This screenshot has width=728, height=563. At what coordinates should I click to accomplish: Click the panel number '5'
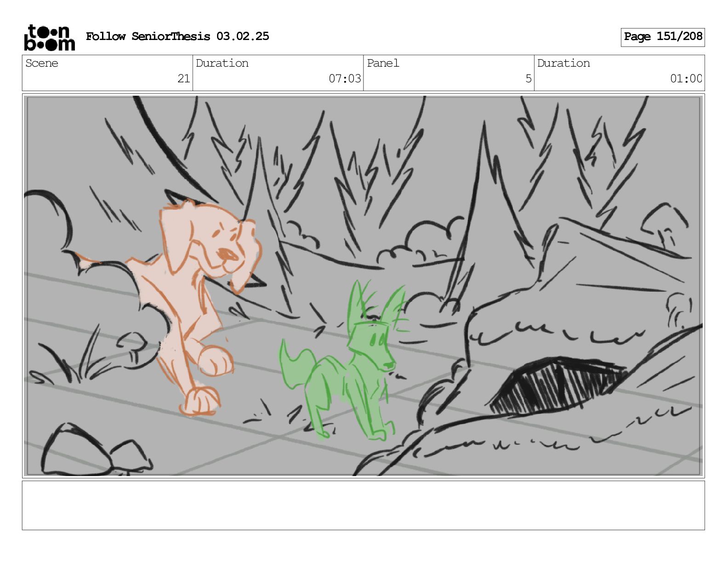click(x=529, y=79)
